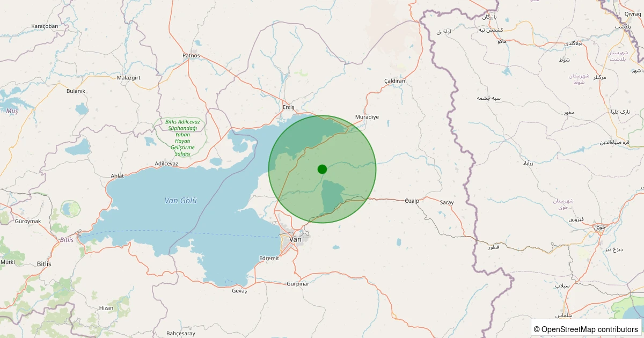
Task: Select the Saray town label
Action: tap(447, 203)
